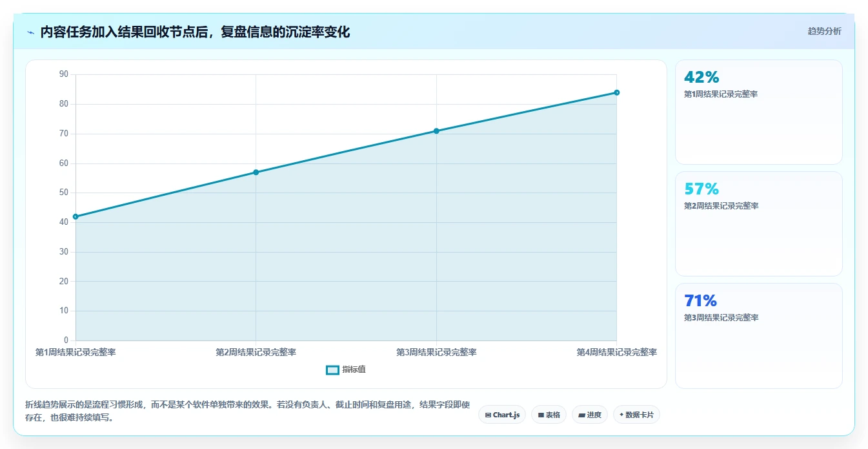This screenshot has height=449, width=868.
Task: Select the 表格 tag chip
Action: click(549, 415)
